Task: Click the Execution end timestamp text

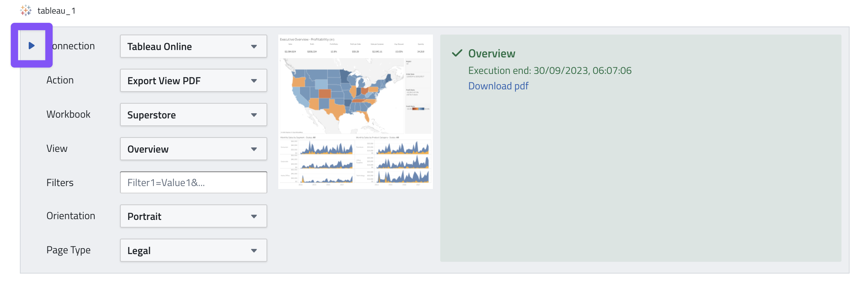Action: pos(550,71)
